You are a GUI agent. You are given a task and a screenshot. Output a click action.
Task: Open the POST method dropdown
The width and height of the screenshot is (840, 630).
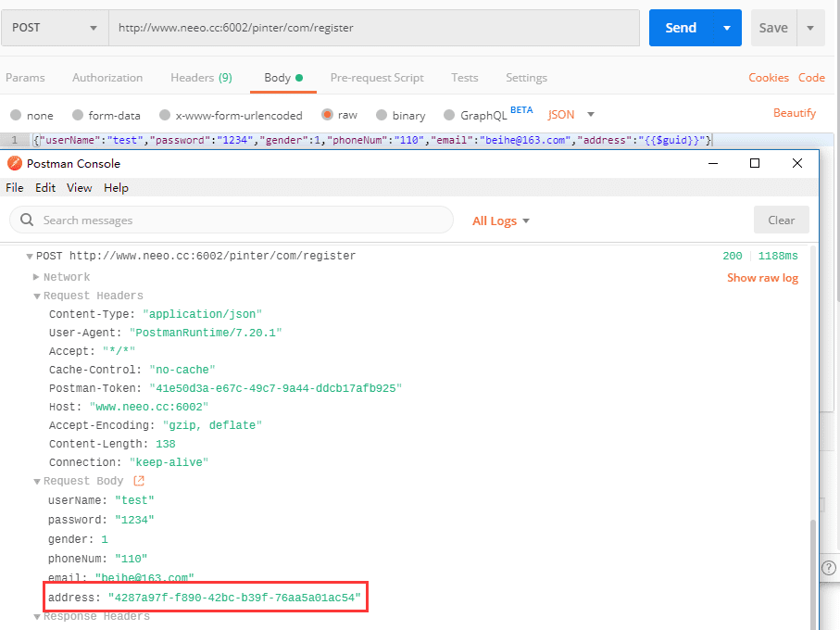55,27
